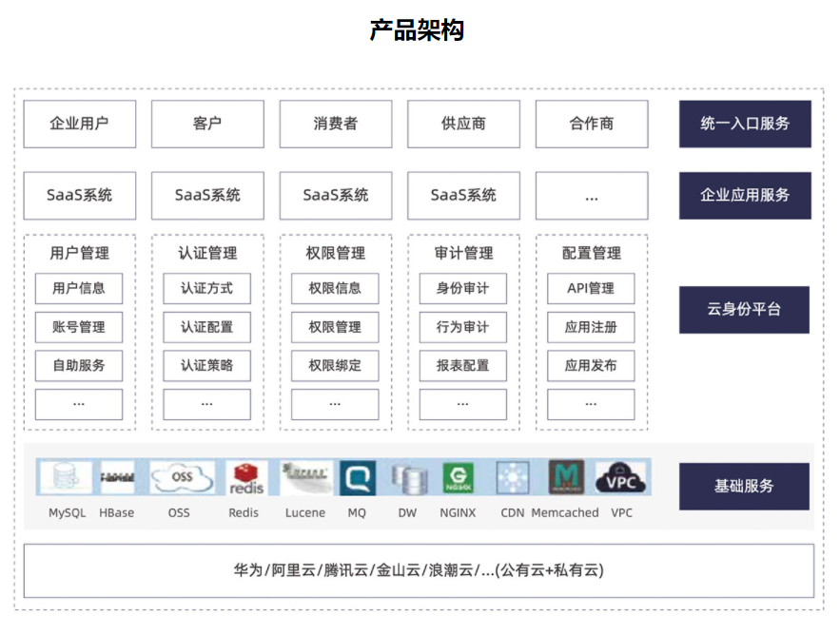Select the MySQL database icon
The height and width of the screenshot is (635, 840).
click(65, 476)
